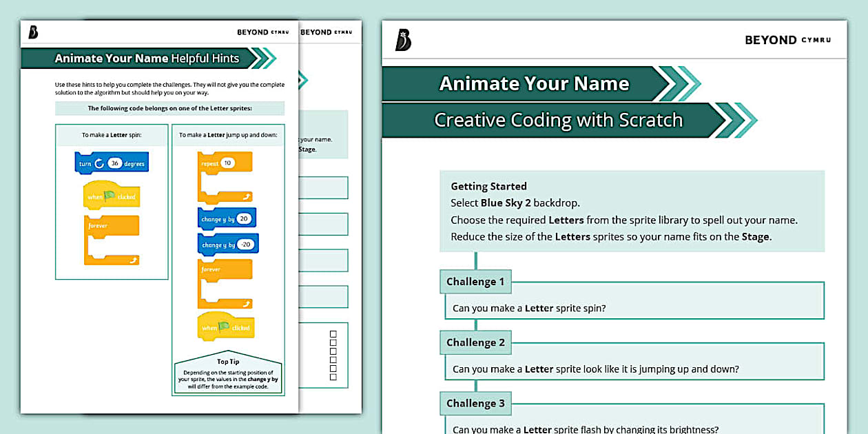Click the Beyond logo in the top-left corner

pyautogui.click(x=32, y=32)
